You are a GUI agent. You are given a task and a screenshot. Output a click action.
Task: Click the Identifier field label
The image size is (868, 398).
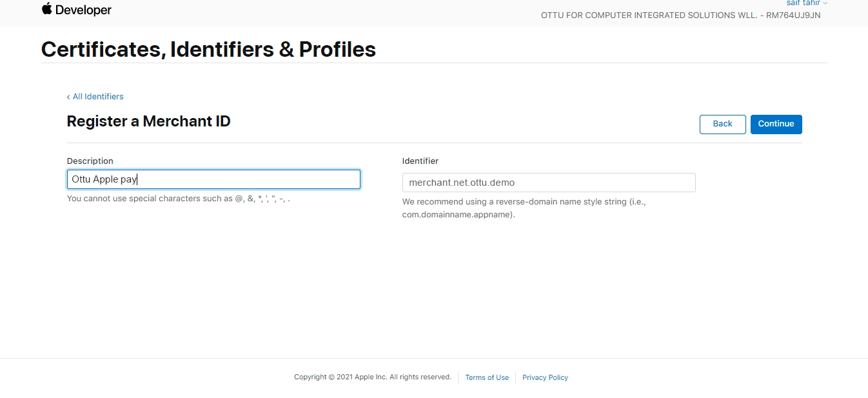click(420, 161)
